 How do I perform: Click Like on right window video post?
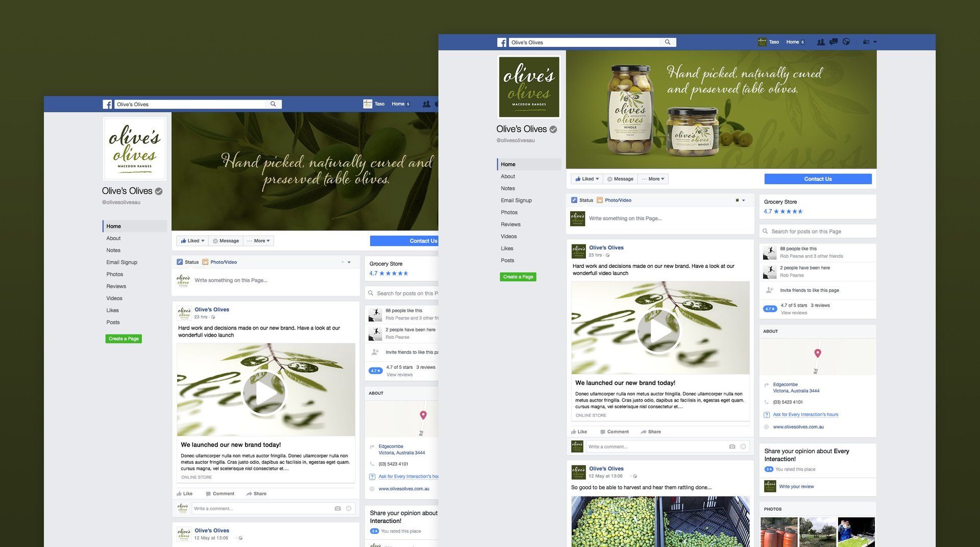[579, 432]
